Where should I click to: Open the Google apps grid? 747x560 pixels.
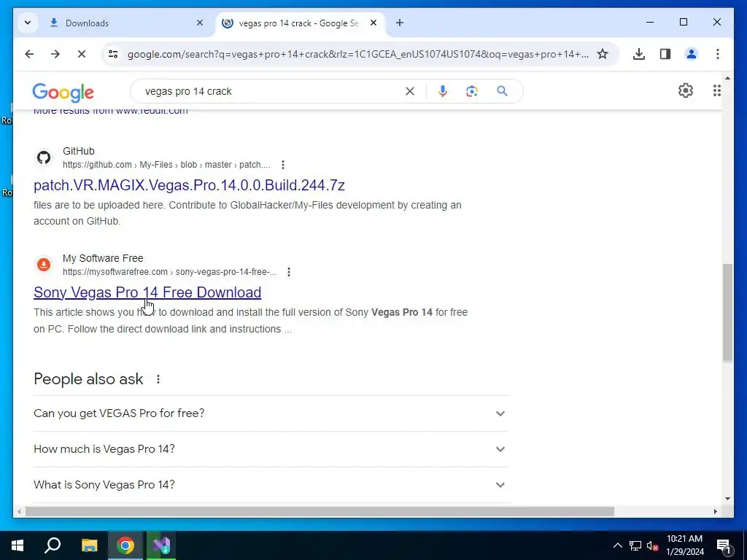coord(717,90)
